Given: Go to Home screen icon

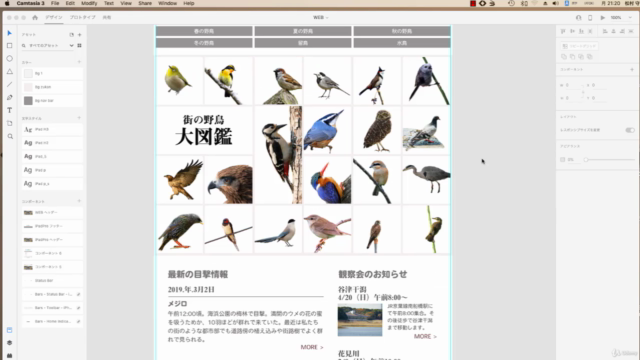Looking at the screenshot, I should pyautogui.click(x=35, y=18).
